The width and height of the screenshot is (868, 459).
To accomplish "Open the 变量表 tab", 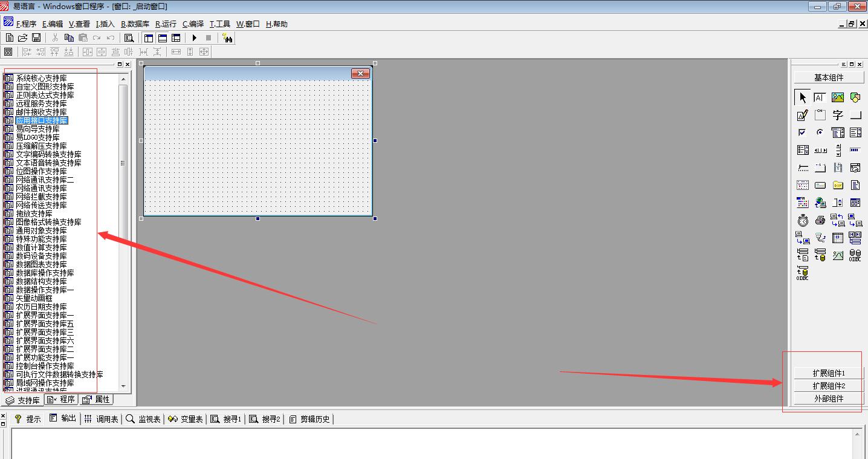I will 186,419.
